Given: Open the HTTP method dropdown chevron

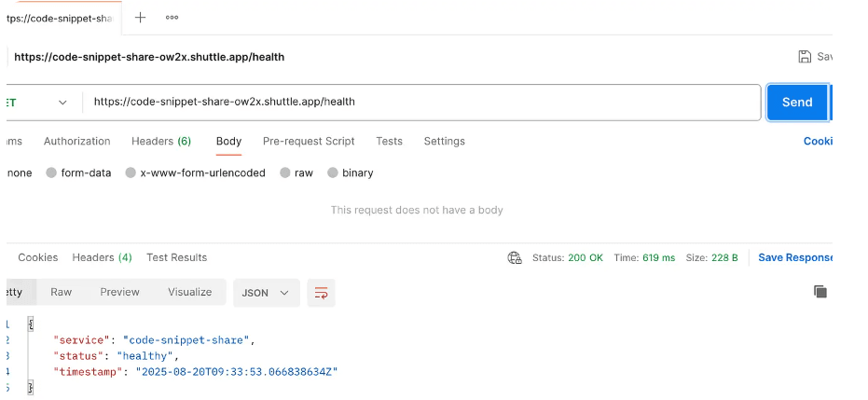Looking at the screenshot, I should pyautogui.click(x=62, y=103).
